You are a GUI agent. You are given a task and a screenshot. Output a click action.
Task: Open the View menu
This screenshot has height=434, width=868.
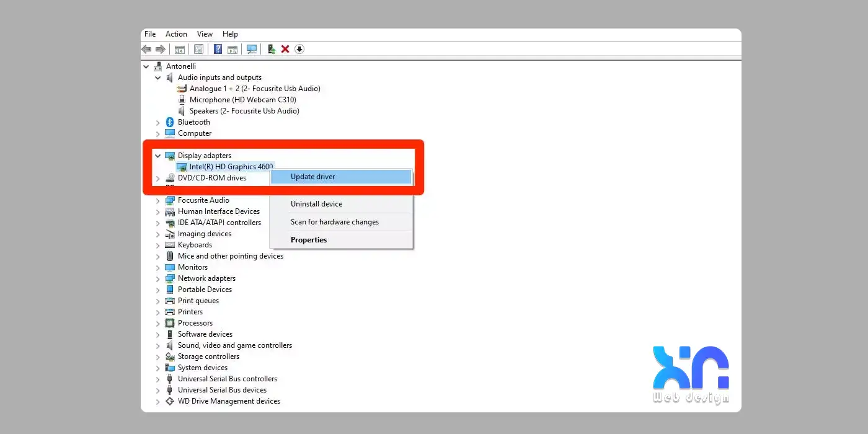pyautogui.click(x=205, y=34)
